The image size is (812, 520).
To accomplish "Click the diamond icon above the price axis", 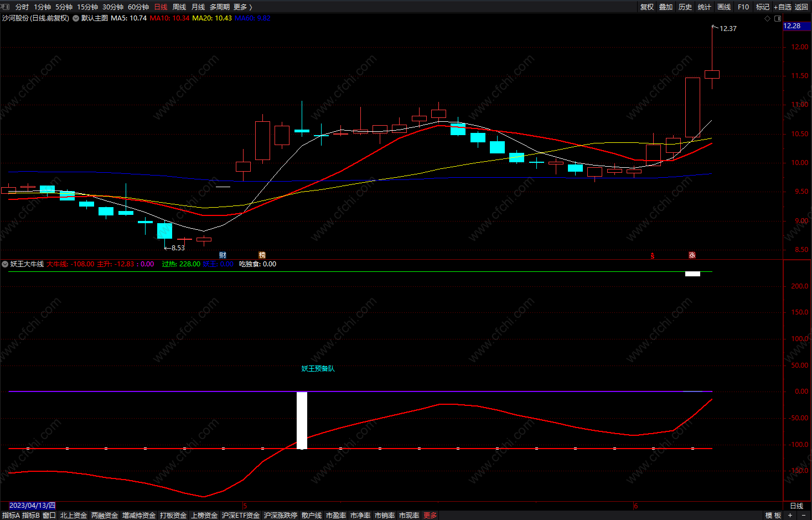I will pos(767,18).
